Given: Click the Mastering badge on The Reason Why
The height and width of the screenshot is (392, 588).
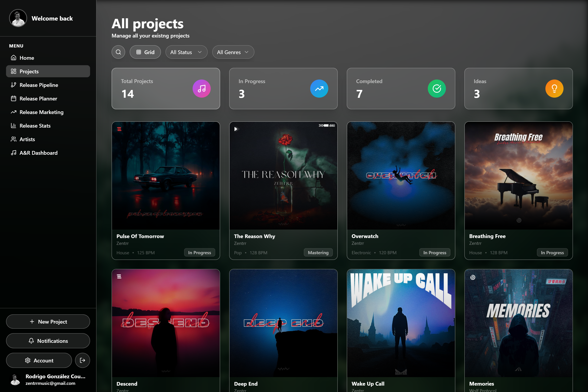Looking at the screenshot, I should coord(318,253).
